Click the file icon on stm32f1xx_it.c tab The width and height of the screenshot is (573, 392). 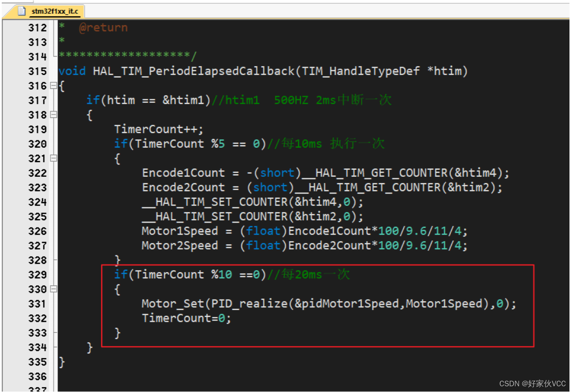[x=22, y=11]
